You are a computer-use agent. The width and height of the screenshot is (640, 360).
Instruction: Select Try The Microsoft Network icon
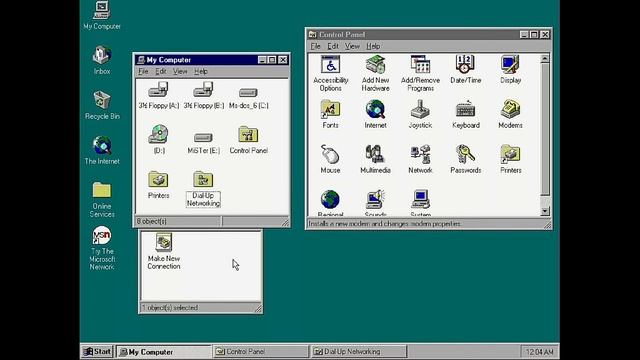pyautogui.click(x=102, y=248)
